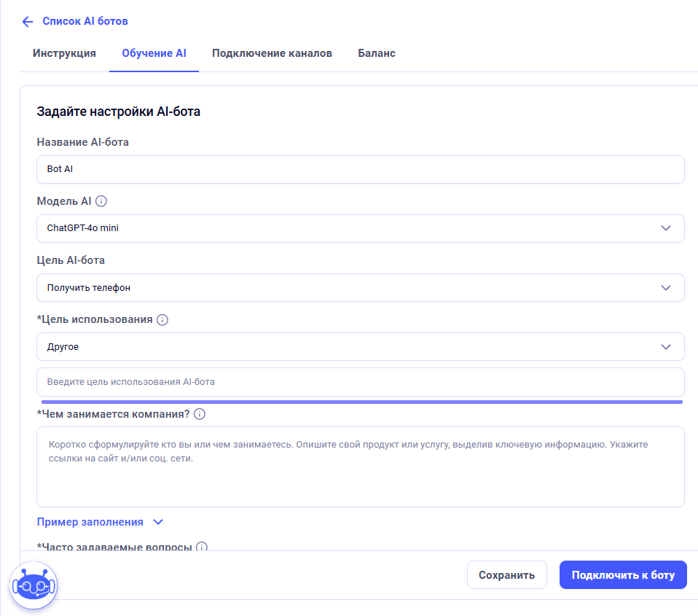698x616 pixels.
Task: Go to the Подключение каналов tab
Action: pyautogui.click(x=272, y=53)
